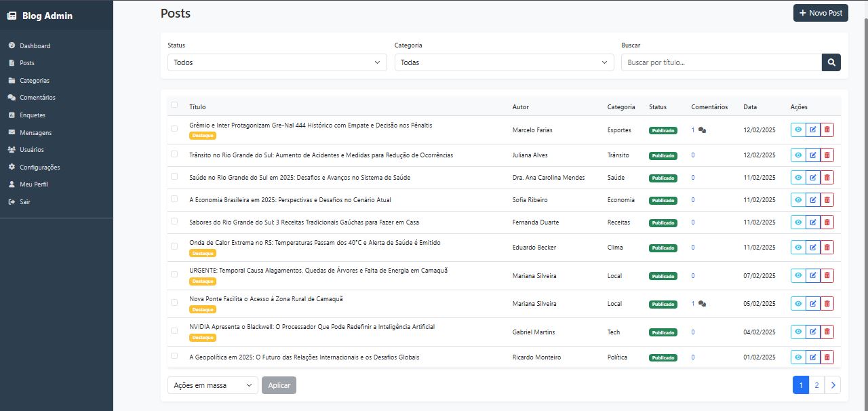868x411 pixels.
Task: Delete the Saúde no Rio Grande do Sul post
Action: 827,178
